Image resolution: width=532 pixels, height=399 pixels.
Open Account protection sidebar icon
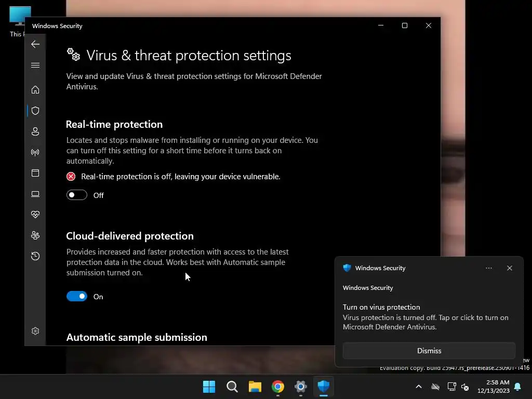tap(35, 131)
